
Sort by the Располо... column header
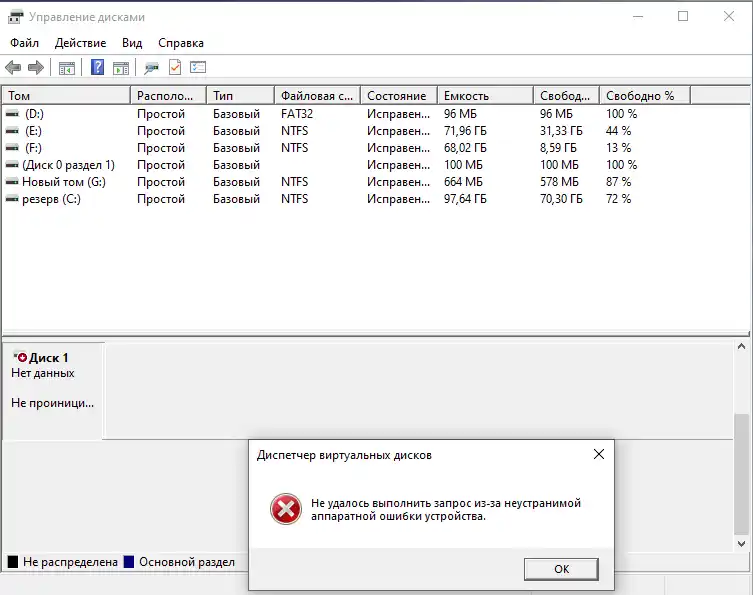(169, 96)
